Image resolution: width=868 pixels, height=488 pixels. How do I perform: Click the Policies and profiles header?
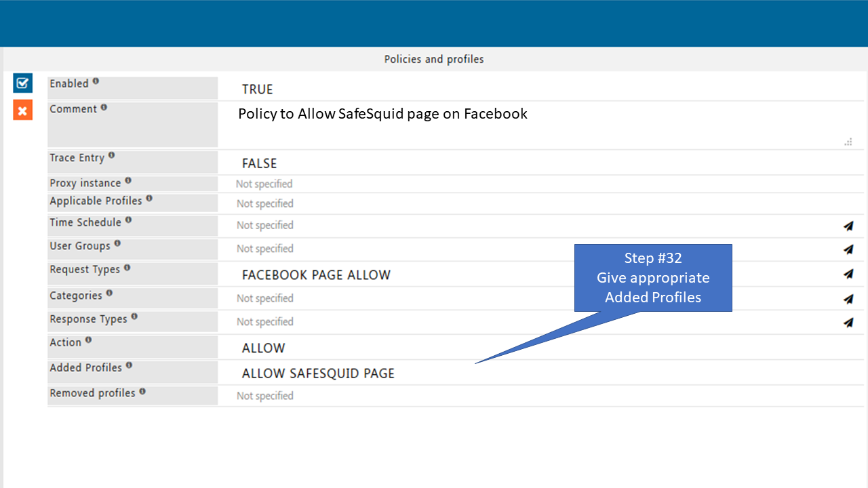434,60
